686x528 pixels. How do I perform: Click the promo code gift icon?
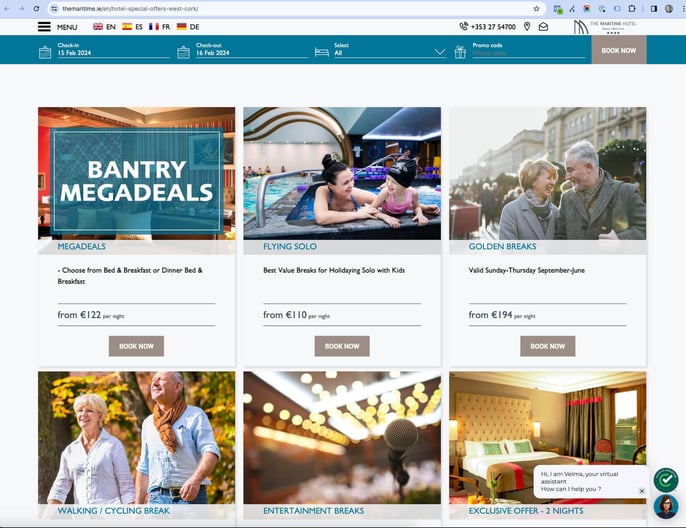tap(460, 52)
